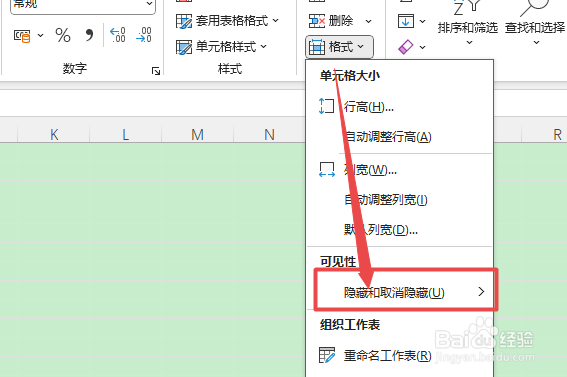Choose 自动调整列宽(I) autofit column width
The width and height of the screenshot is (567, 377).
(x=399, y=200)
